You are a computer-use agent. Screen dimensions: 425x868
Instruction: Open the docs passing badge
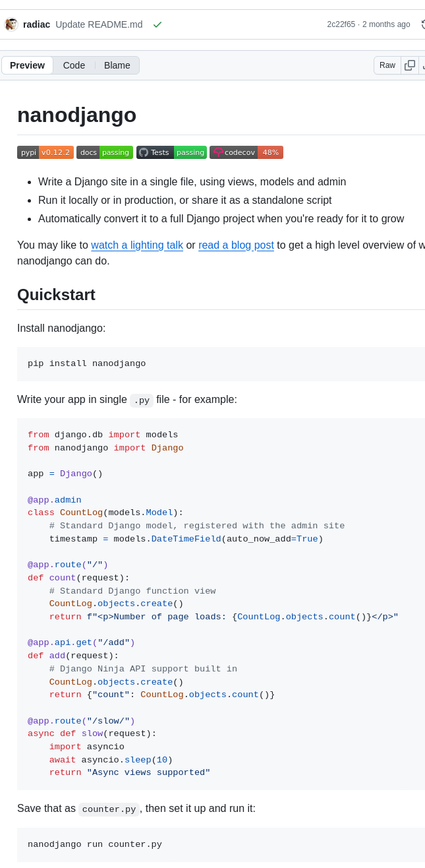pyautogui.click(x=105, y=152)
